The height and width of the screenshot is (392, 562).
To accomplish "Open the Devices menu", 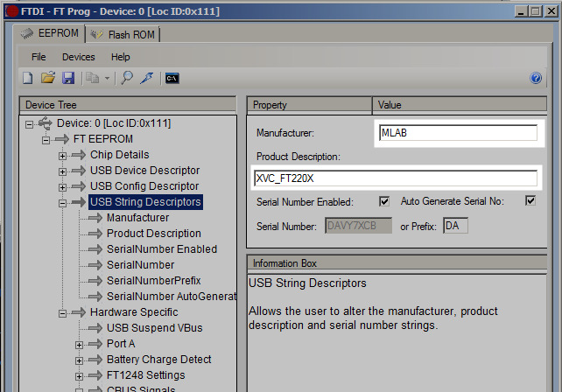I will 79,57.
